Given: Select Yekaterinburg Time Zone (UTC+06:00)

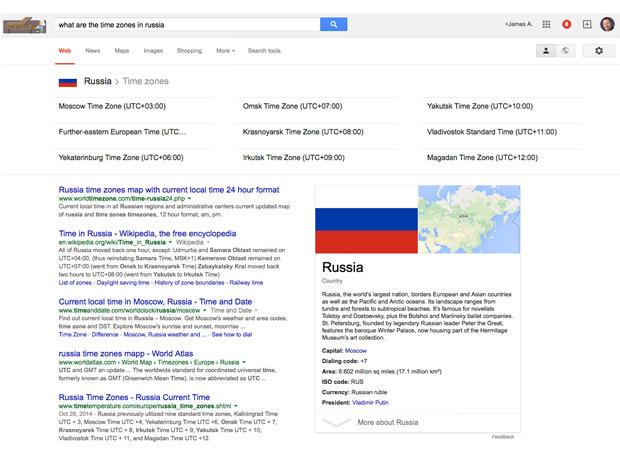Looking at the screenshot, I should pyautogui.click(x=121, y=158).
